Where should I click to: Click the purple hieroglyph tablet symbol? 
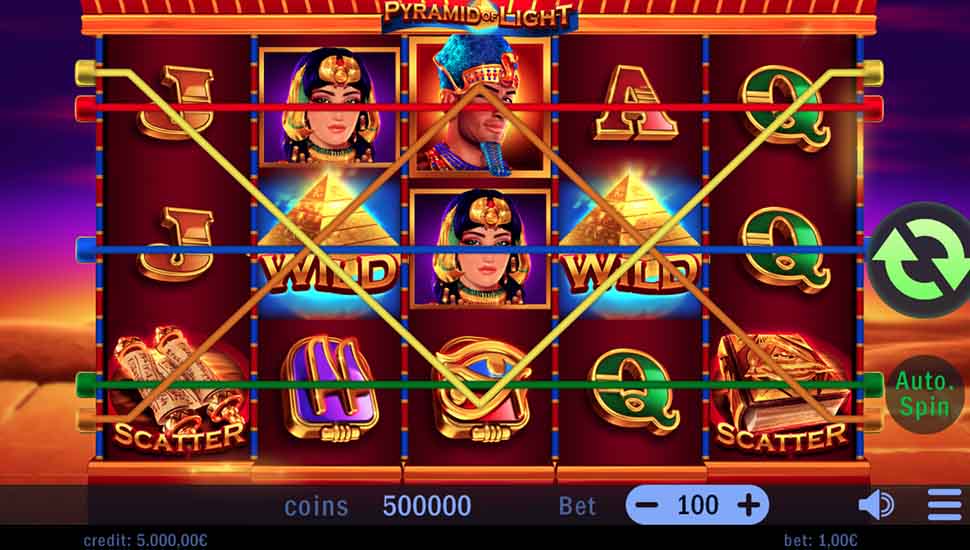coord(330,387)
